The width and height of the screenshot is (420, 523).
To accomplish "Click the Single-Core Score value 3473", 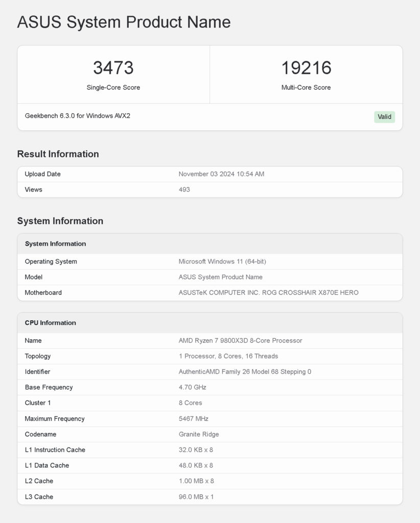I will click(113, 68).
